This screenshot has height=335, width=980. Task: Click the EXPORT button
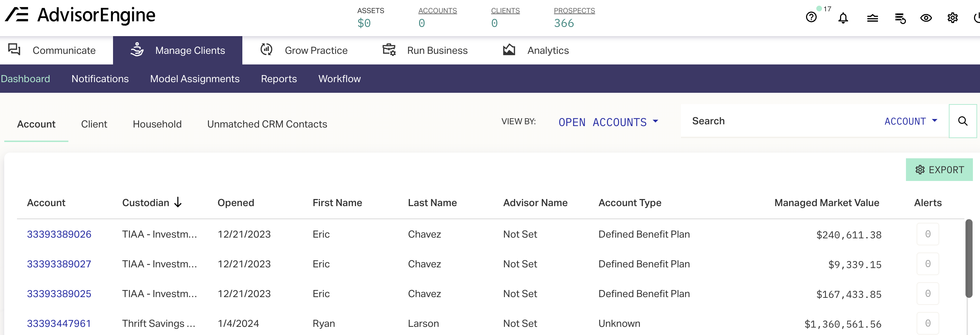[x=940, y=170]
